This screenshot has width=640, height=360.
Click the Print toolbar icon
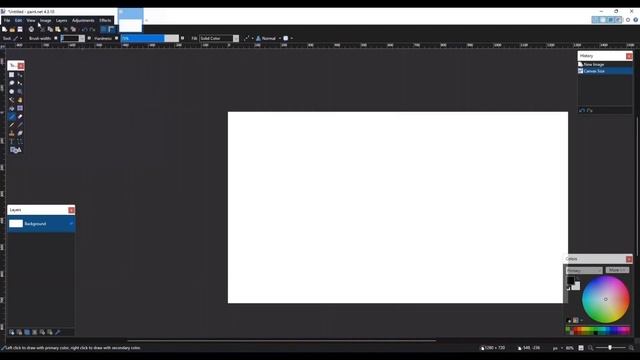(31, 29)
